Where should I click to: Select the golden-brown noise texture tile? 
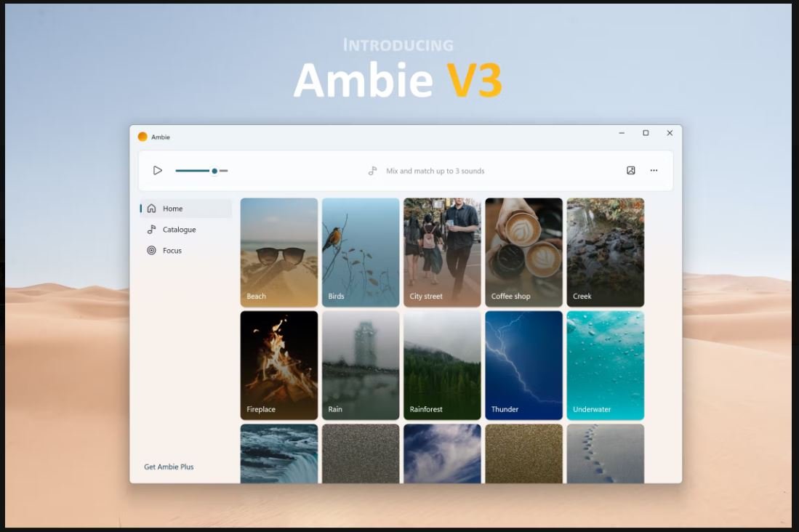(524, 454)
